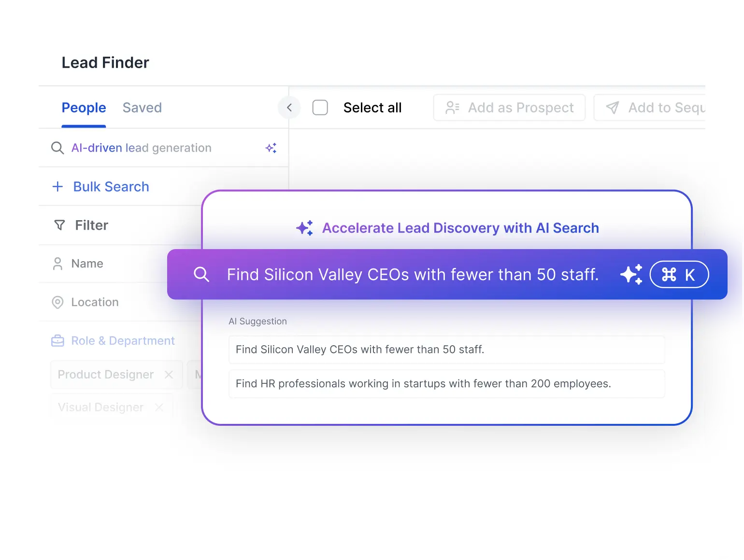Click the search icon in the left sidebar

[57, 148]
